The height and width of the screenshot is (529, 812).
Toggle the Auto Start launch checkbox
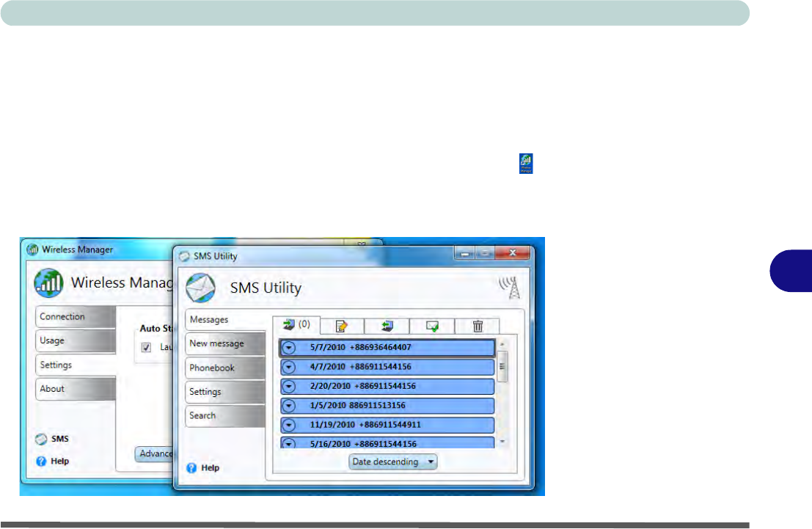(x=146, y=347)
